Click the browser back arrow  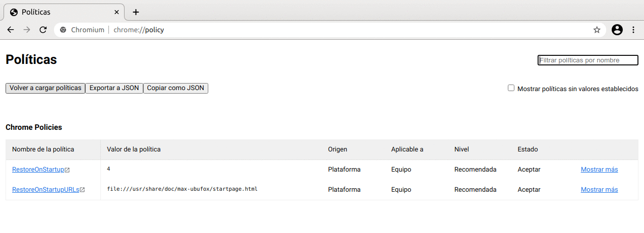point(11,30)
